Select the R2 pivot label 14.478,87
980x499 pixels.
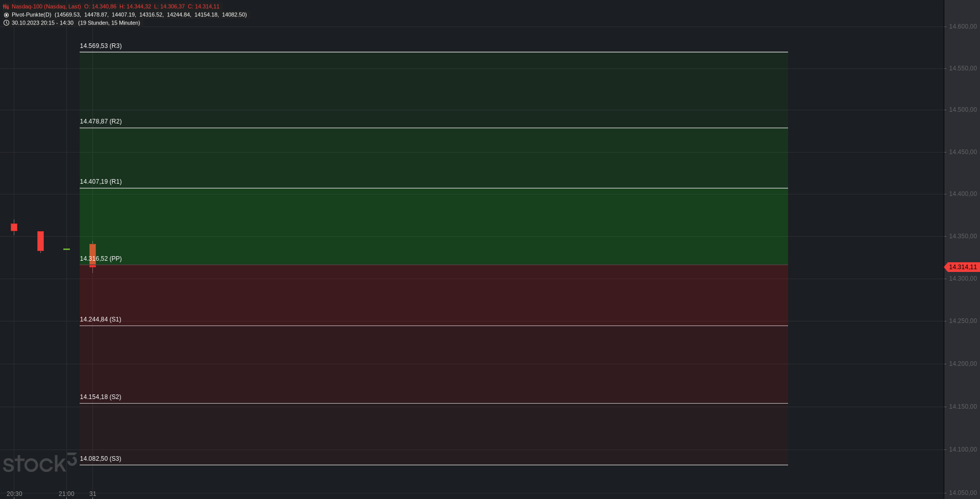[101, 121]
